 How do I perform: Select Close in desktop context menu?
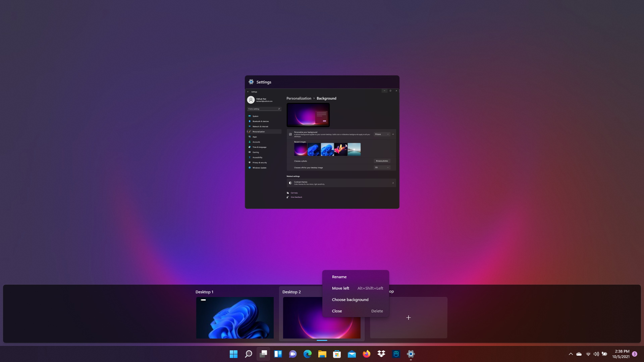337,311
